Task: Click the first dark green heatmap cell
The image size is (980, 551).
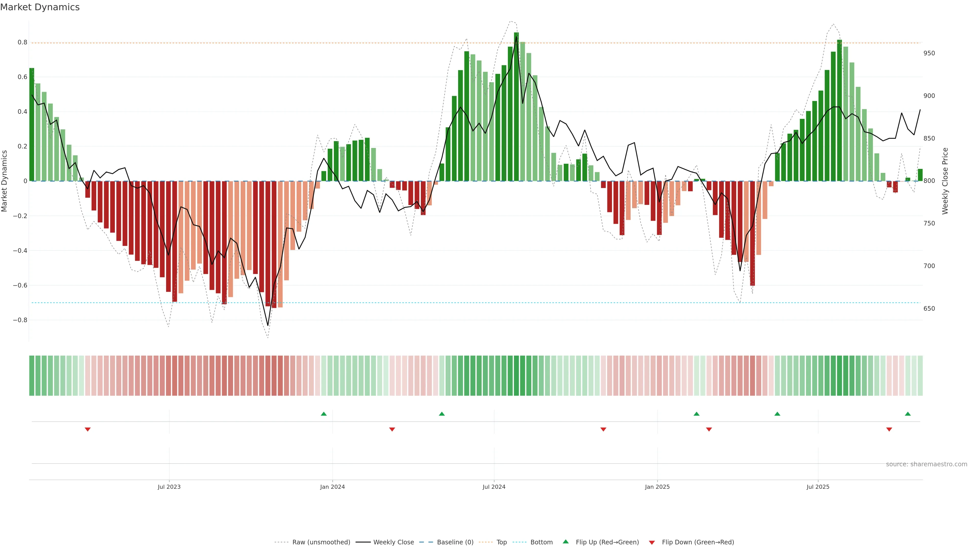Action: point(32,376)
